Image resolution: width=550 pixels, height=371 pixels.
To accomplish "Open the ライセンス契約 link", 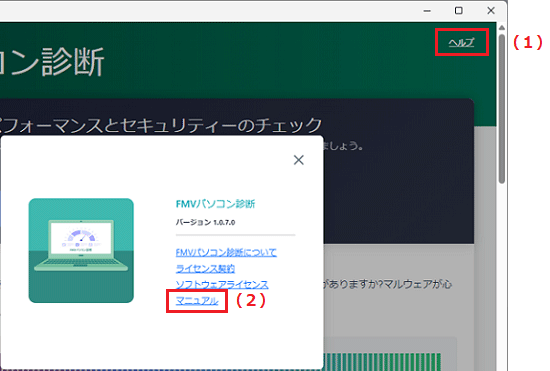I will [205, 268].
